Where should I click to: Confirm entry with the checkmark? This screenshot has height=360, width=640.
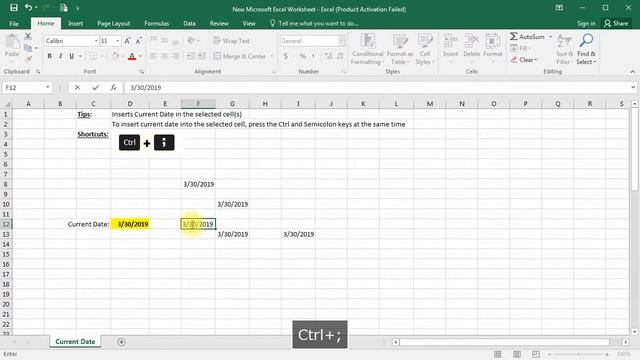coord(96,87)
